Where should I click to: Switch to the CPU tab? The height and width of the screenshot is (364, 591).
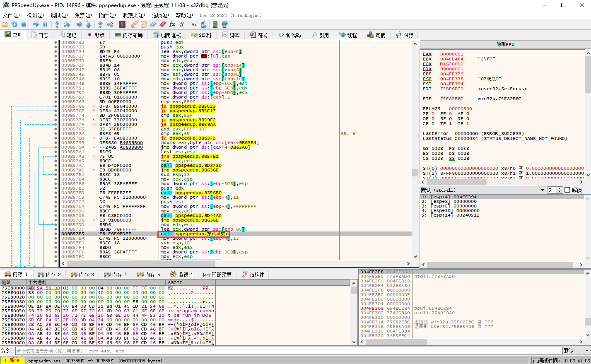click(13, 35)
